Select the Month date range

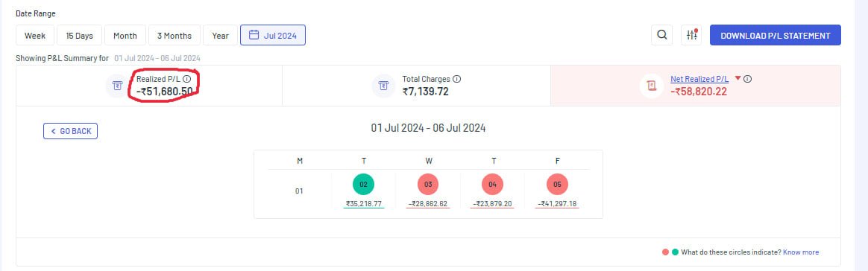tap(125, 36)
